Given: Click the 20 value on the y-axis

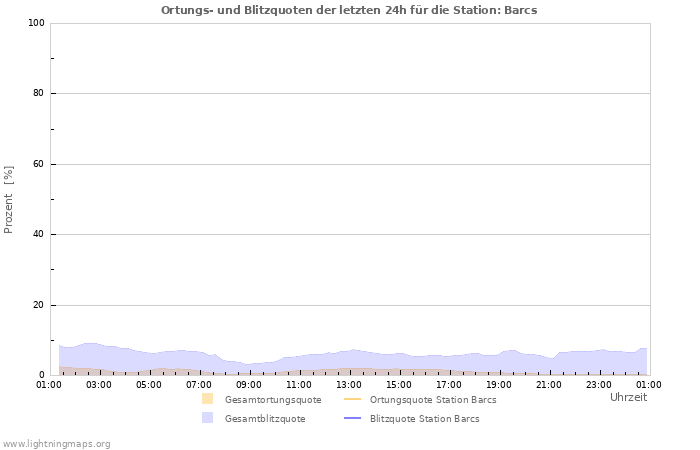Looking at the screenshot, I should point(39,305).
